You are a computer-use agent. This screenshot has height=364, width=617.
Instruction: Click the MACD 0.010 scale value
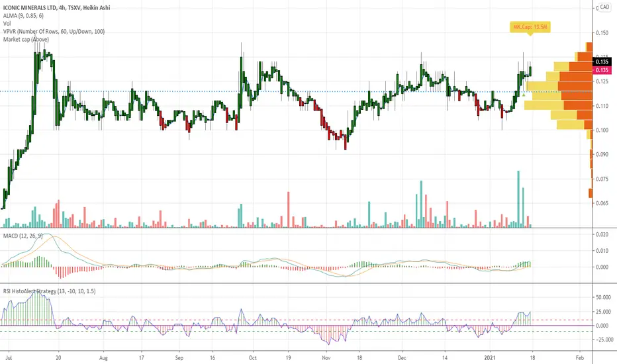tap(602, 251)
